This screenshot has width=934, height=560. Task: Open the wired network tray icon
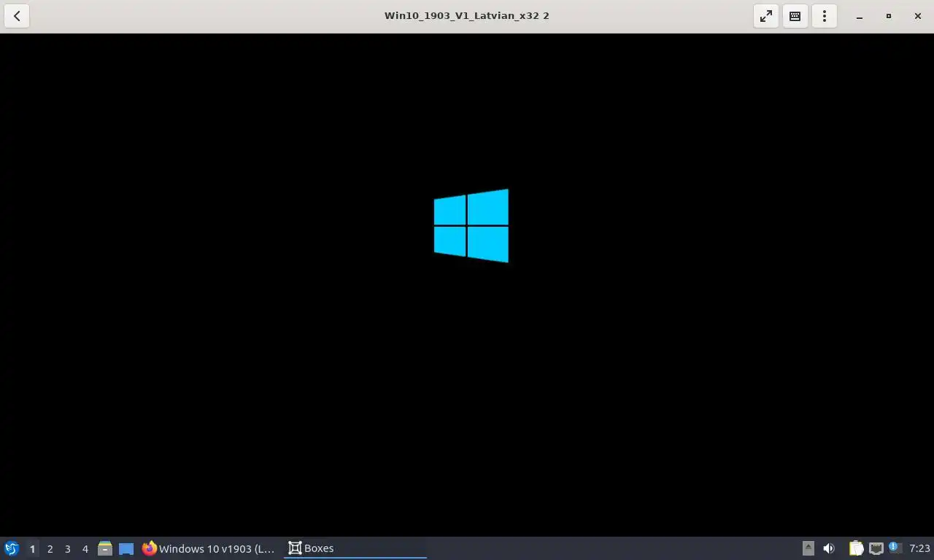876,548
